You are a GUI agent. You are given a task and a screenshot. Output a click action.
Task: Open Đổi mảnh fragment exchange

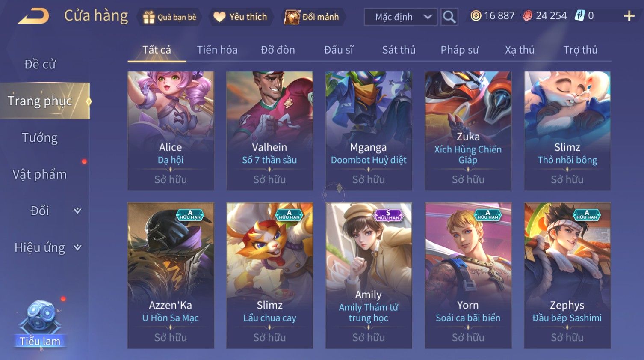click(292, 17)
